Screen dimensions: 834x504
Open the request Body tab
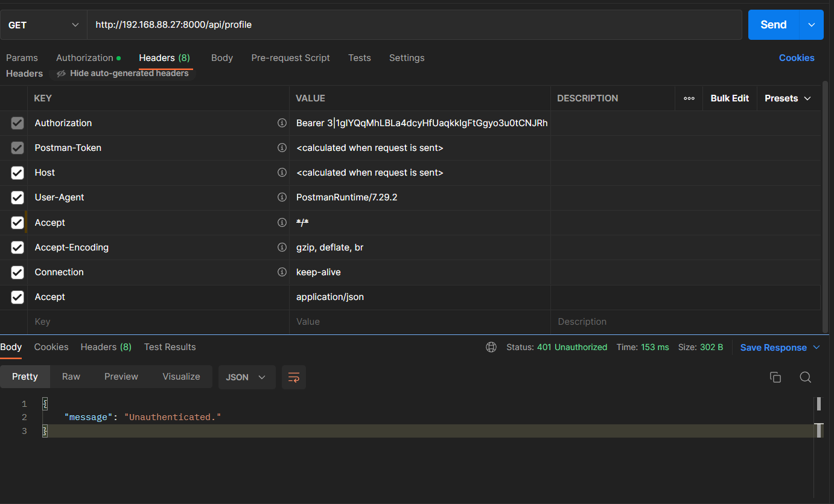pos(222,58)
